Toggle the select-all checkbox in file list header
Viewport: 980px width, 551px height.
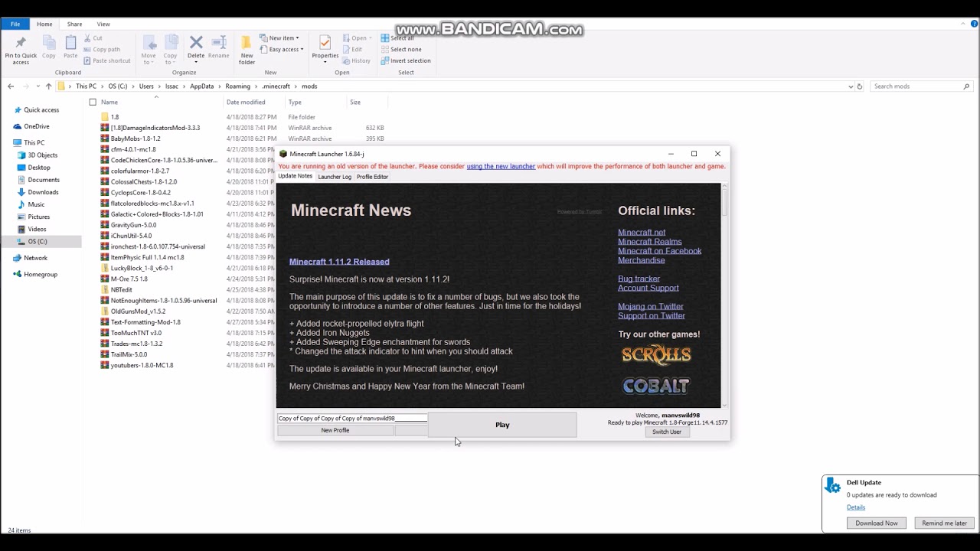coord(93,102)
